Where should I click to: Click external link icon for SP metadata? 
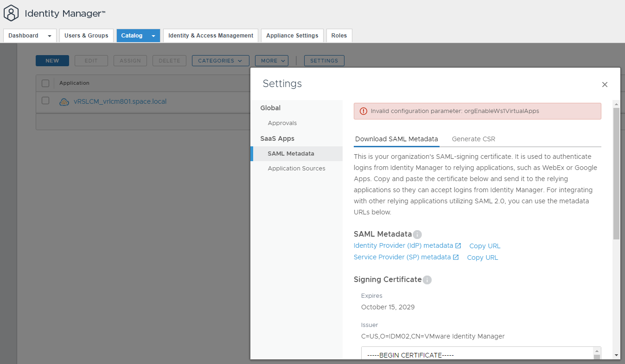[456, 257]
